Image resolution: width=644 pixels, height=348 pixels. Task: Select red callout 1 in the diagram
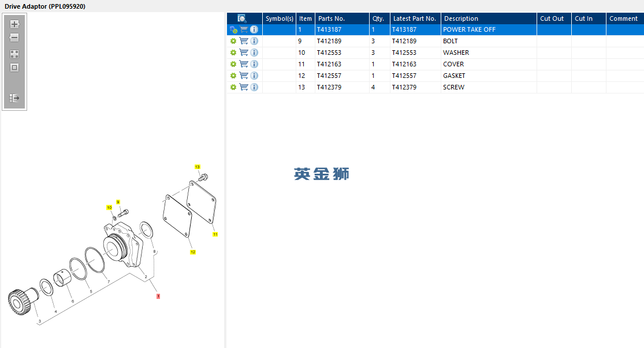[x=158, y=296]
